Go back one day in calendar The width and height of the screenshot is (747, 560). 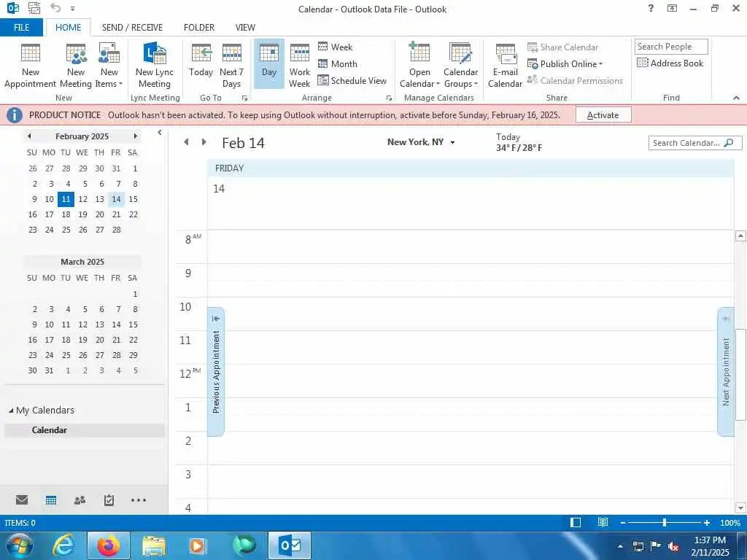[186, 142]
